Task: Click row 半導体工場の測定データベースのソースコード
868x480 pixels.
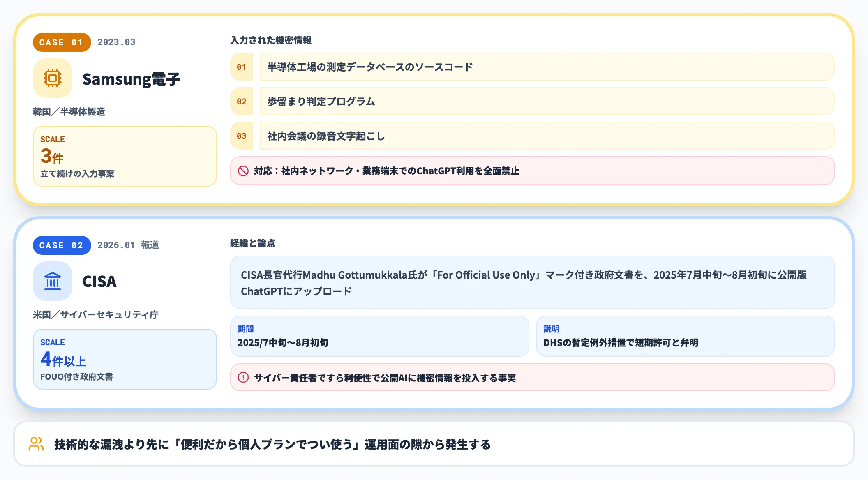Action: [x=547, y=67]
